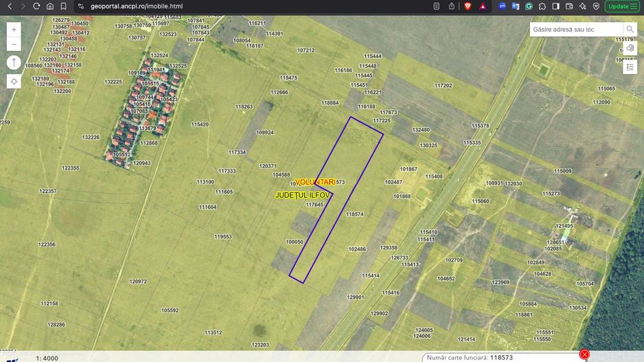Open reader mode icon in address bar
Screen dimensions: 644x362
click(x=437, y=6)
